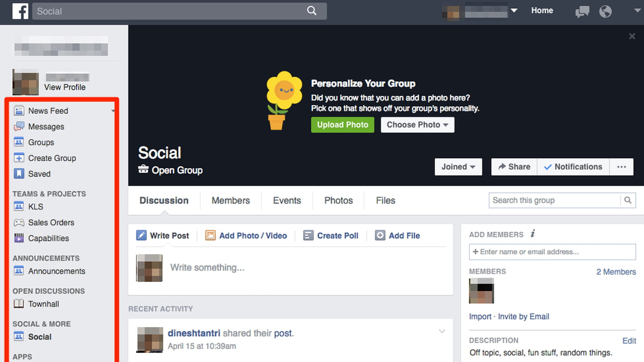Click the search magnifier icon in top bar
The height and width of the screenshot is (362, 644).
312,11
